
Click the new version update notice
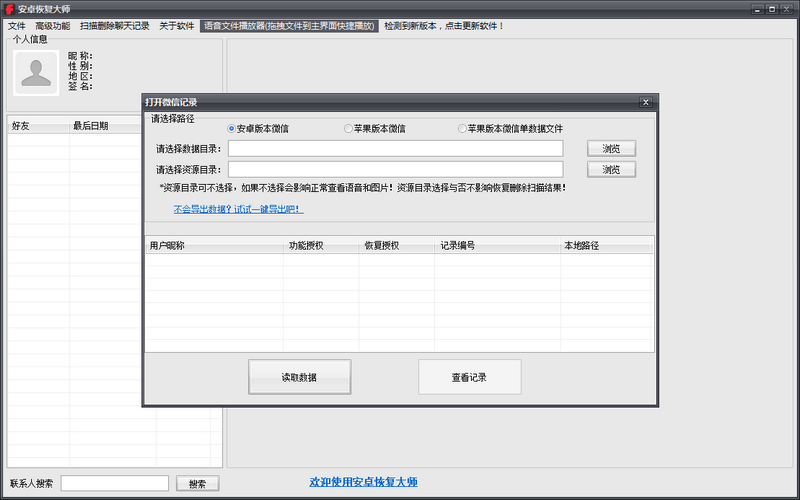coord(444,26)
